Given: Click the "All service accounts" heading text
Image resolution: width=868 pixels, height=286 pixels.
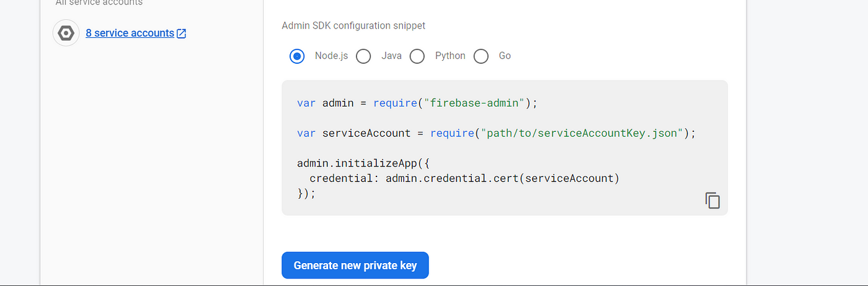Looking at the screenshot, I should pos(99,3).
